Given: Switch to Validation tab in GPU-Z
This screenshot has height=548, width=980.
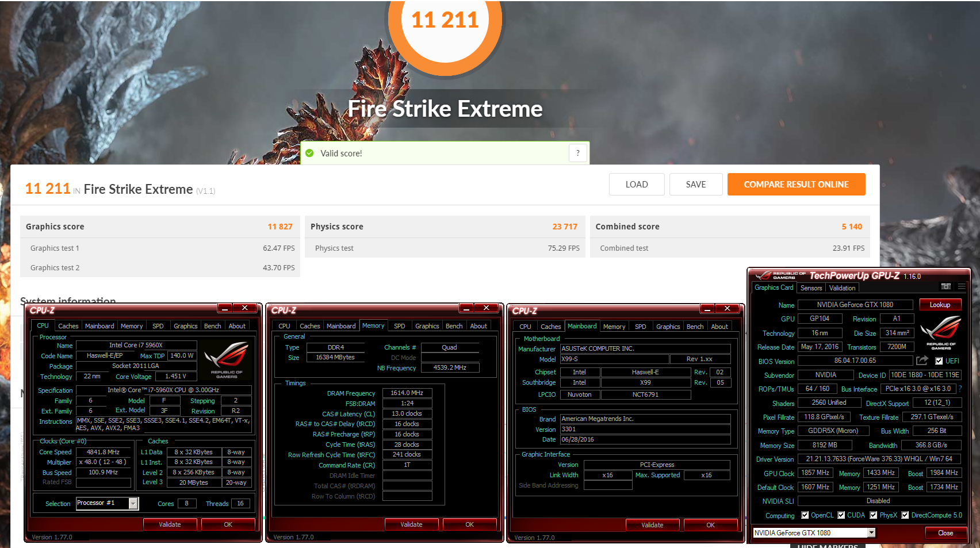Looking at the screenshot, I should pos(842,288).
